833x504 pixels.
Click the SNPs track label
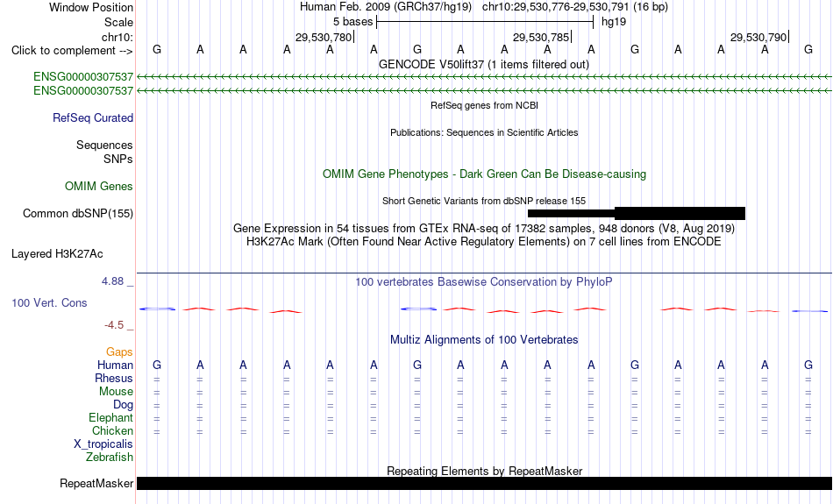coord(118,159)
